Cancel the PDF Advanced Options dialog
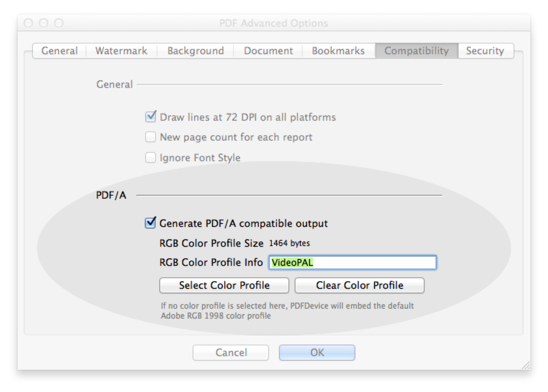Image resolution: width=548 pixels, height=392 pixels. click(231, 352)
